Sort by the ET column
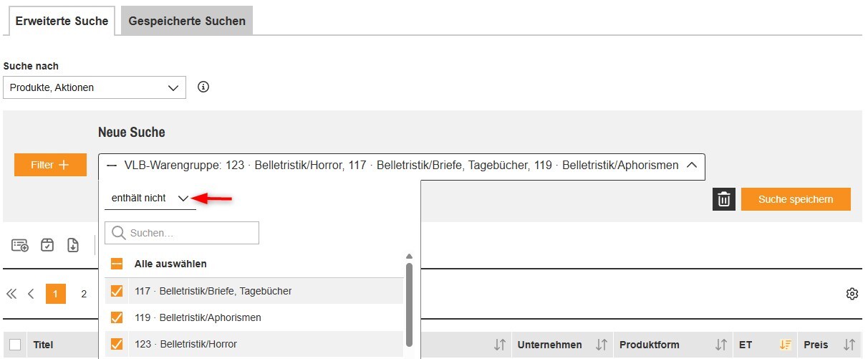This screenshot has width=868, height=359. tap(786, 345)
